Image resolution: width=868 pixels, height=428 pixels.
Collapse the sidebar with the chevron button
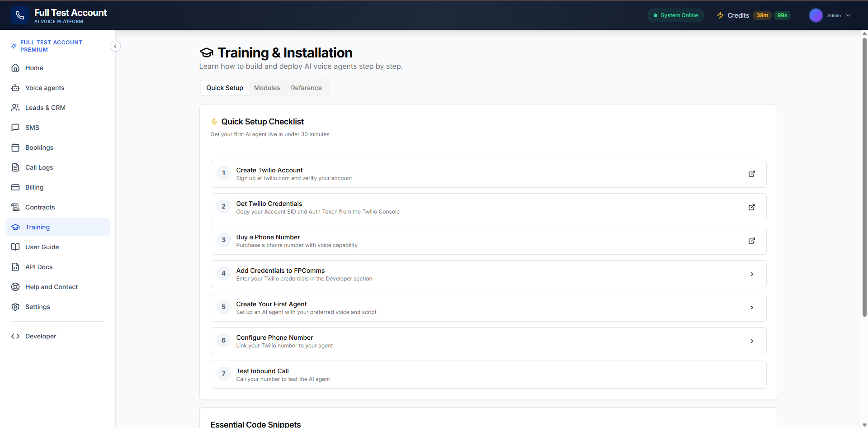point(115,46)
